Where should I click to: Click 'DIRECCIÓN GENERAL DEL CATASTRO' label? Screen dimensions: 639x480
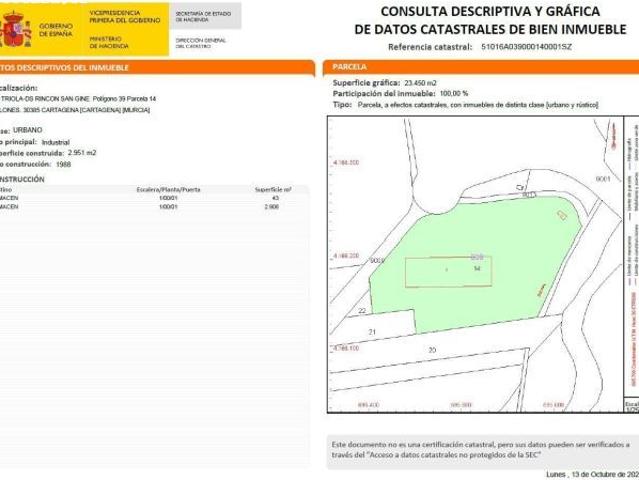(x=201, y=43)
